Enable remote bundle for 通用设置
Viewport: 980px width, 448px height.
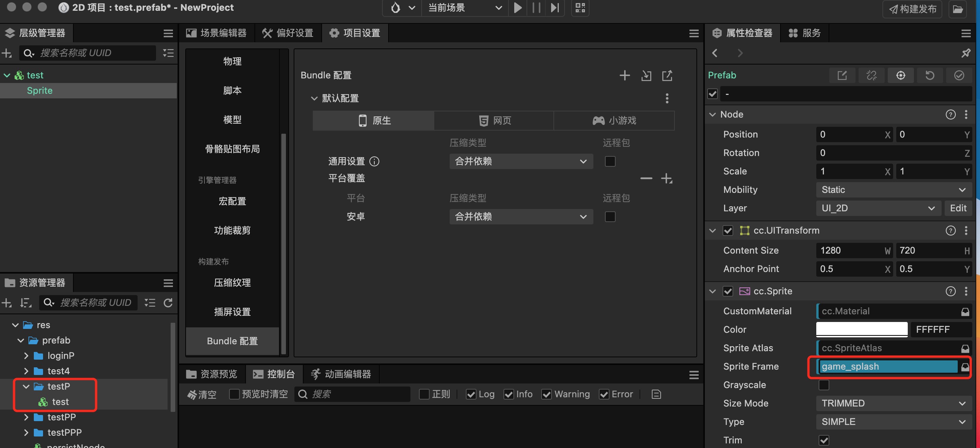pyautogui.click(x=610, y=161)
